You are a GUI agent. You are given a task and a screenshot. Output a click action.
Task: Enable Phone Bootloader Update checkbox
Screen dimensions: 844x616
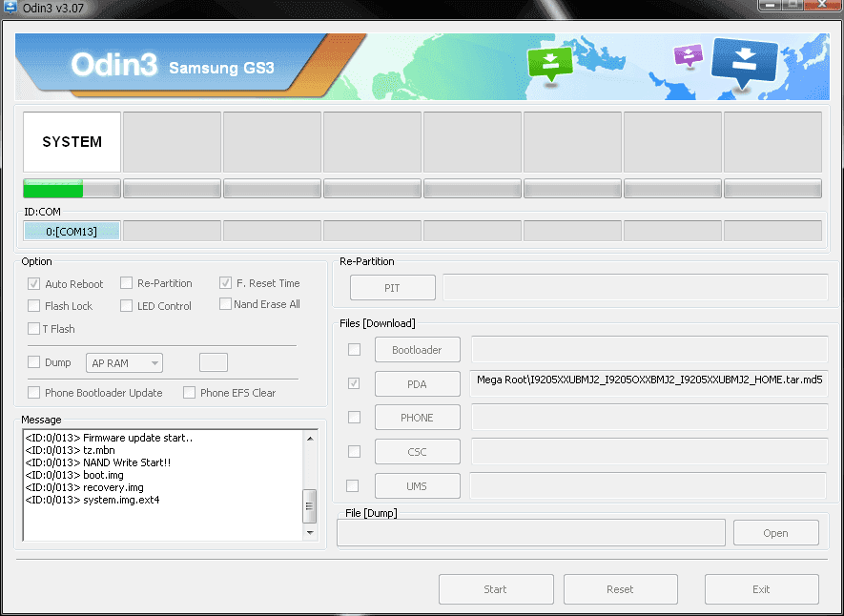tap(34, 392)
